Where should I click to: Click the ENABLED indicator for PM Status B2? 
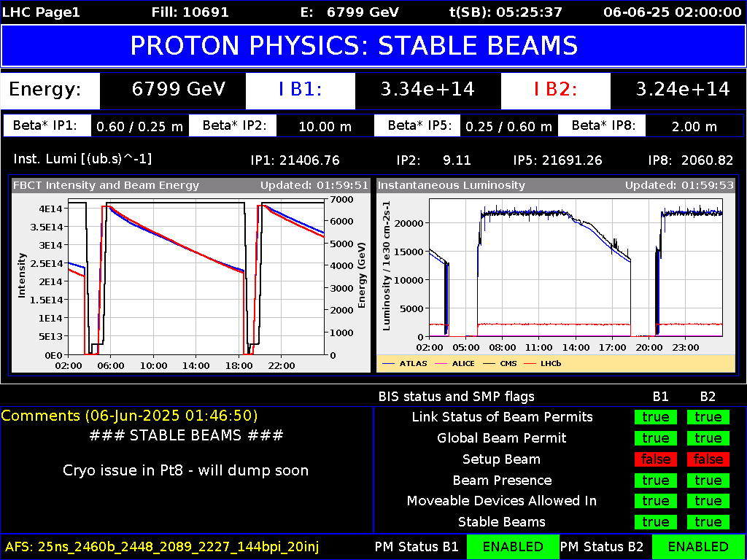point(698,546)
